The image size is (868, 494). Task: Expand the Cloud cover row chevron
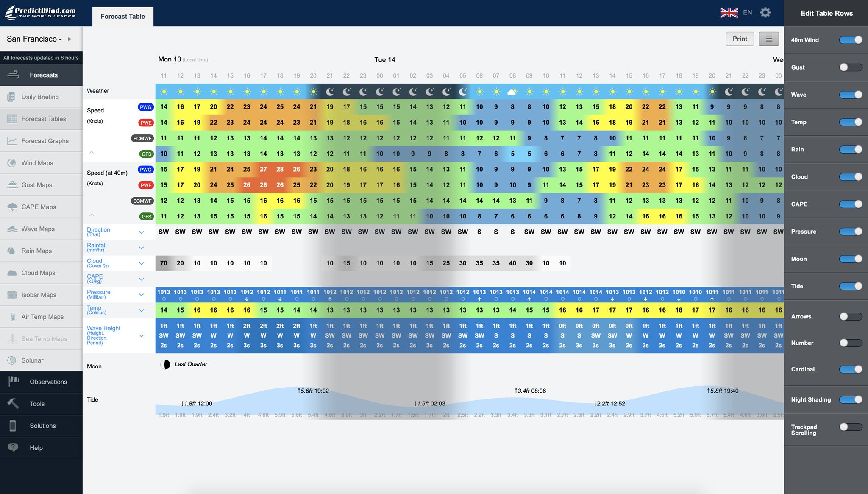pyautogui.click(x=142, y=264)
